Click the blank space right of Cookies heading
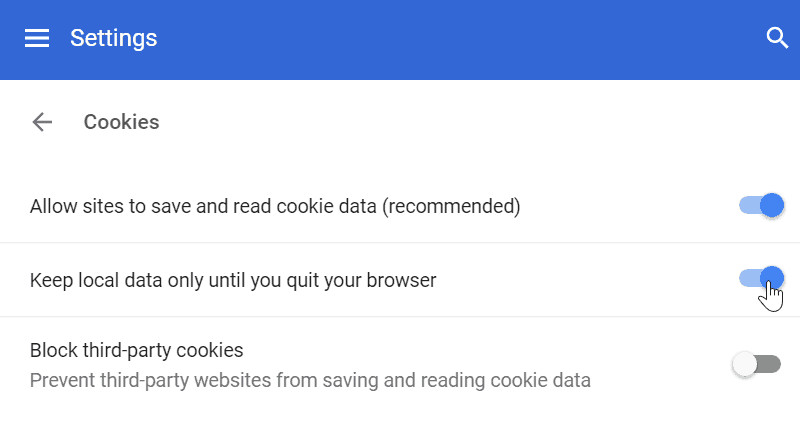The width and height of the screenshot is (800, 426). [x=450, y=122]
